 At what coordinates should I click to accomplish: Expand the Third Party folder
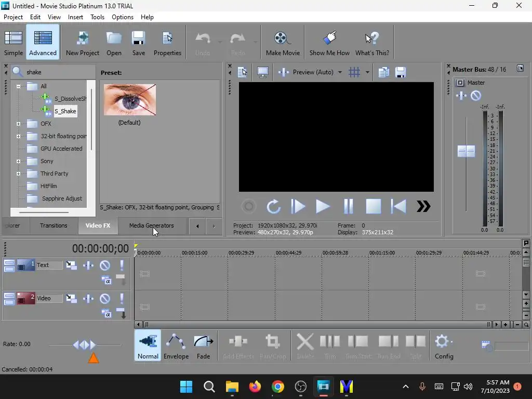pyautogui.click(x=18, y=174)
